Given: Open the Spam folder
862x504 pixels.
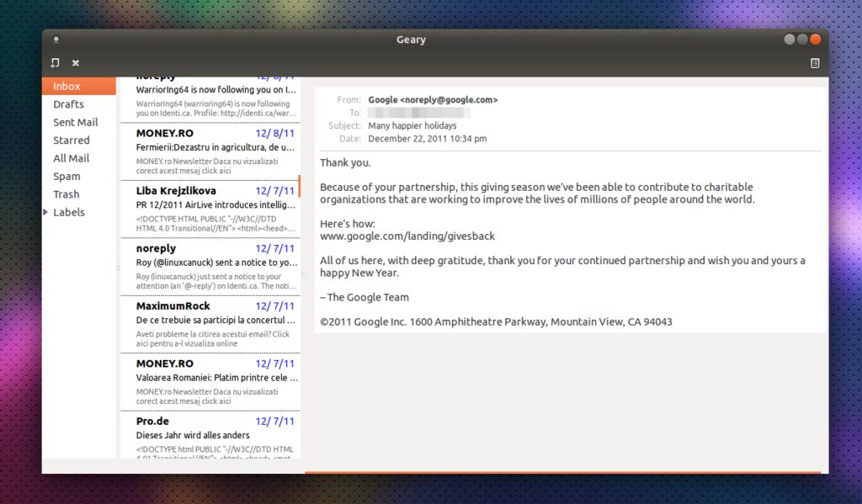Looking at the screenshot, I should 79,177.
